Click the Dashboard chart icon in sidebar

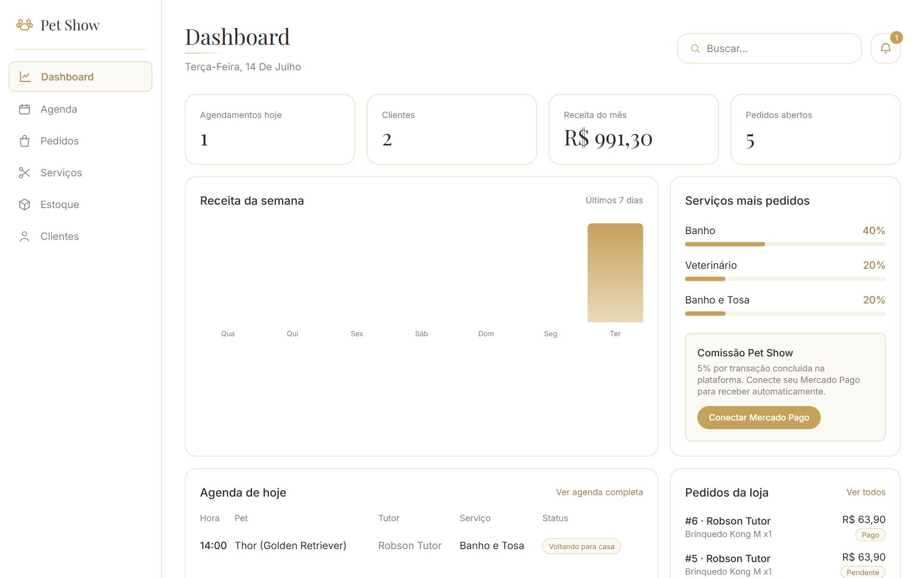click(25, 77)
